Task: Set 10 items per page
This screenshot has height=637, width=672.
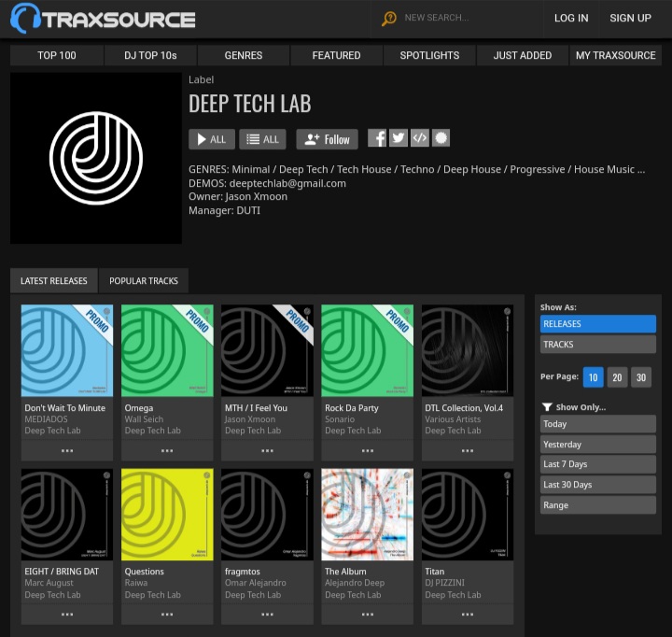Action: [594, 377]
